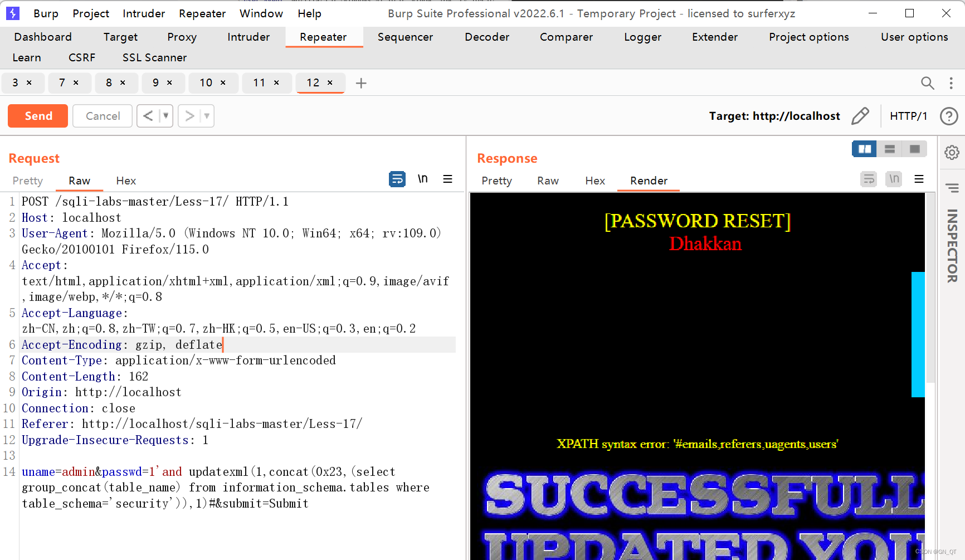Select tabbed combined layout icon
The image size is (965, 560).
pos(914,149)
